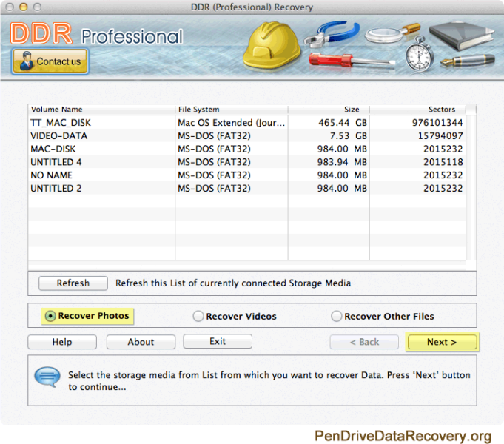Click the volume list vertical scrollbar
504x444 pixels.
click(471, 188)
